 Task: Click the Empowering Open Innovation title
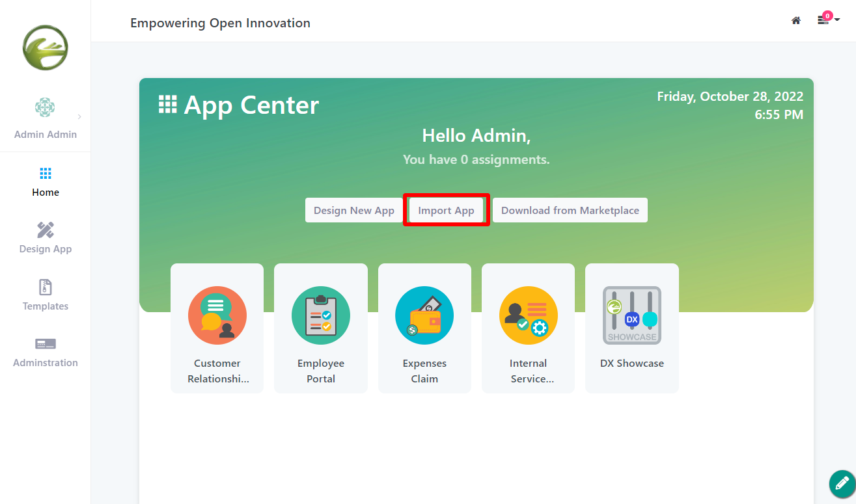click(x=220, y=23)
